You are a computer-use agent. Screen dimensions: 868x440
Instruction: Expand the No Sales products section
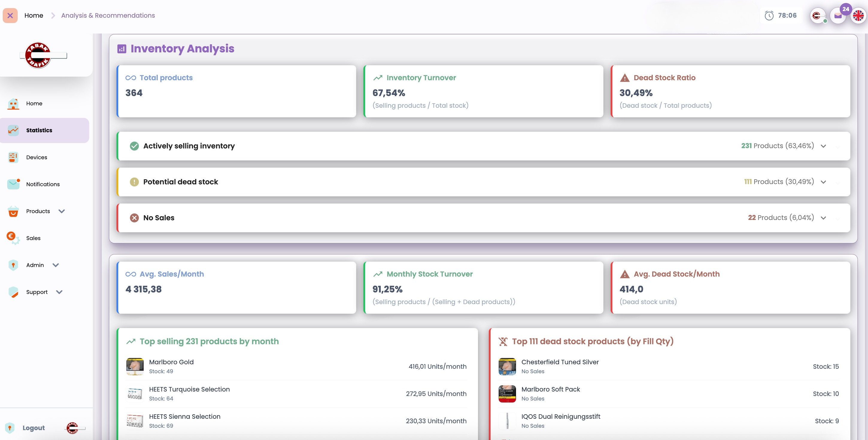[x=824, y=218]
